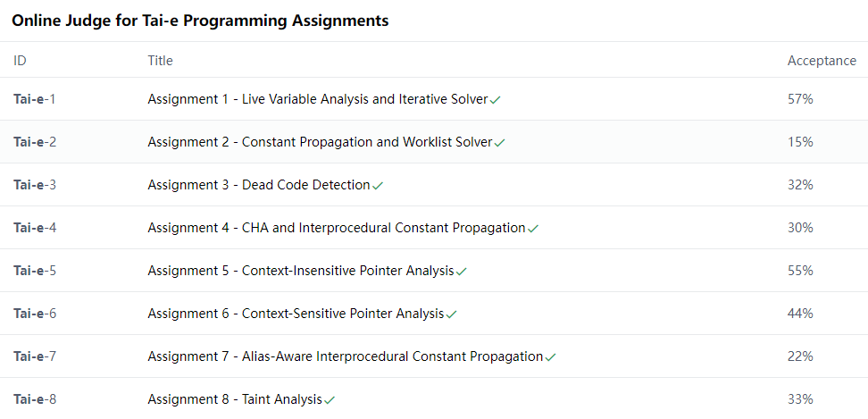
Task: Open Assignment 3 Dead Code Detection
Action: coord(258,185)
